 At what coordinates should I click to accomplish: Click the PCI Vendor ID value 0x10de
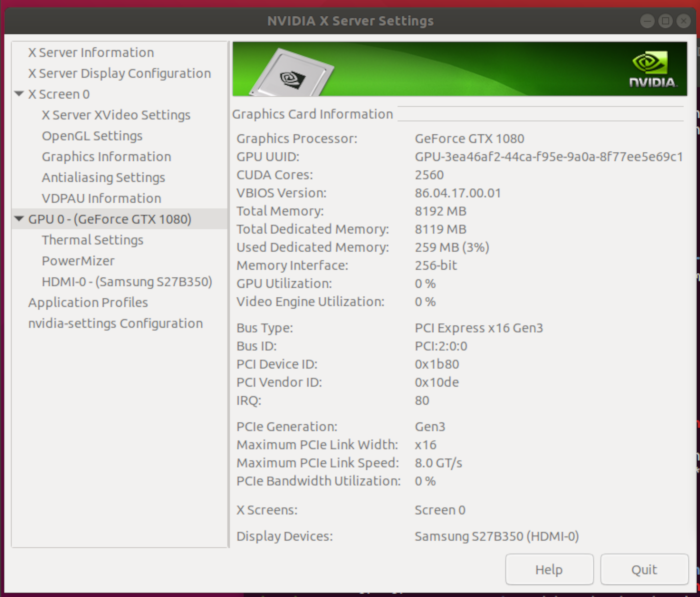click(x=437, y=382)
